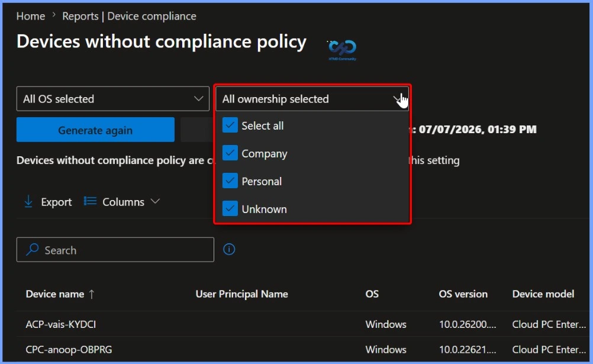Click the Export text button
The height and width of the screenshot is (364, 593).
tap(56, 202)
